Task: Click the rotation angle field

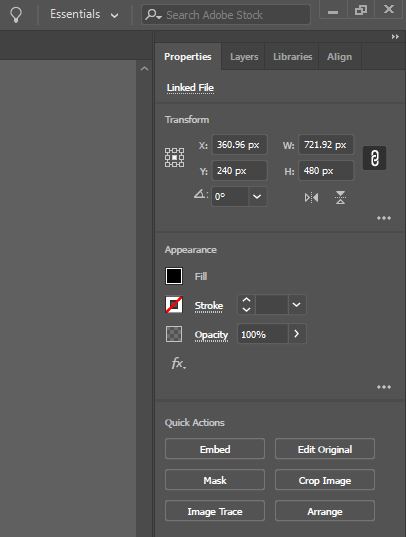Action: [x=230, y=197]
